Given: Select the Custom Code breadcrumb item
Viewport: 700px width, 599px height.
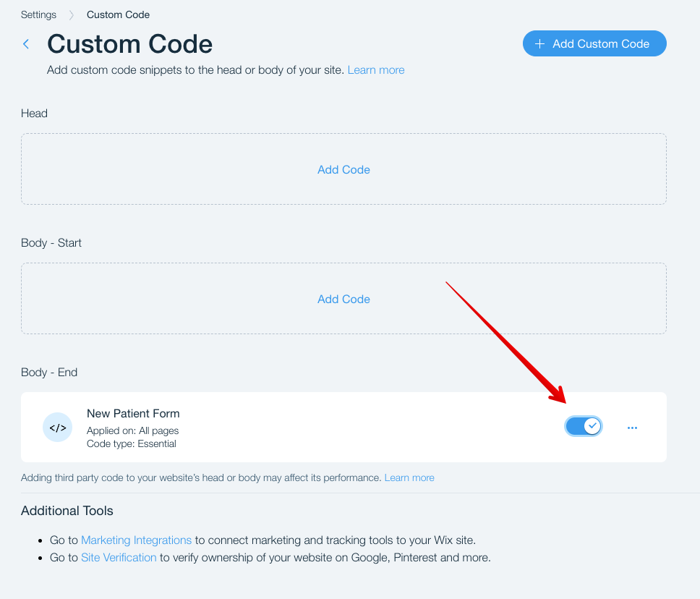Looking at the screenshot, I should (118, 15).
